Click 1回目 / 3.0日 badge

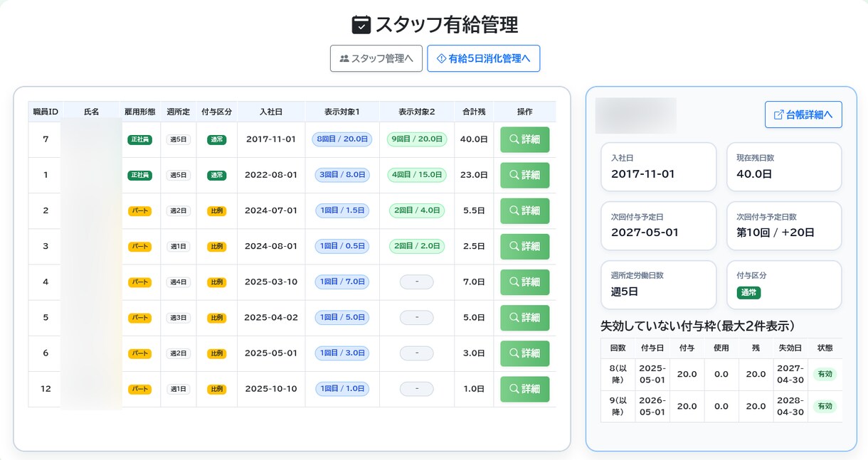pyautogui.click(x=342, y=353)
